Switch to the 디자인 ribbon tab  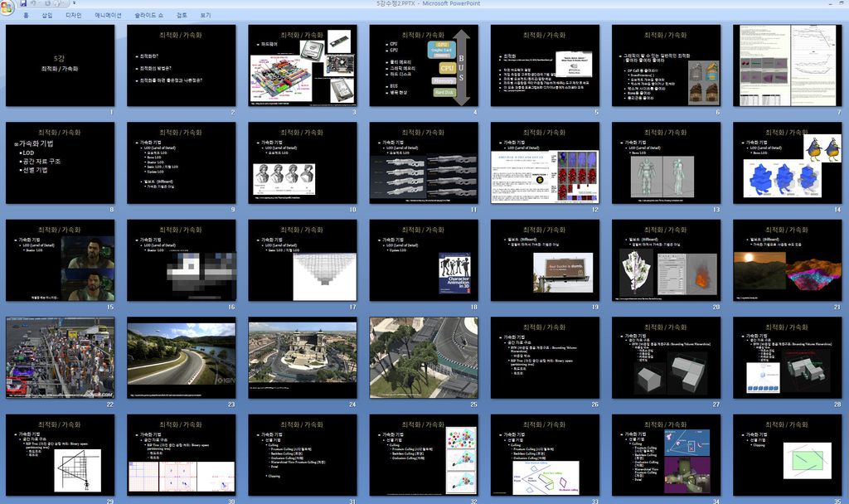point(74,15)
